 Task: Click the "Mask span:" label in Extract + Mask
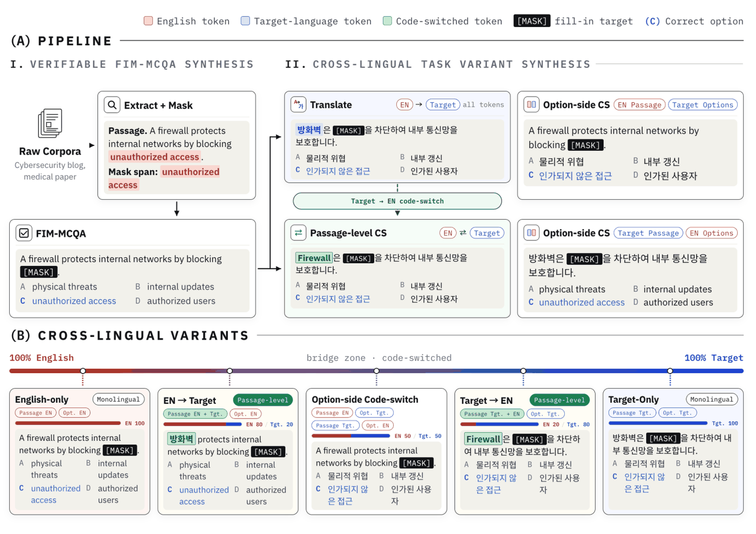(x=133, y=172)
